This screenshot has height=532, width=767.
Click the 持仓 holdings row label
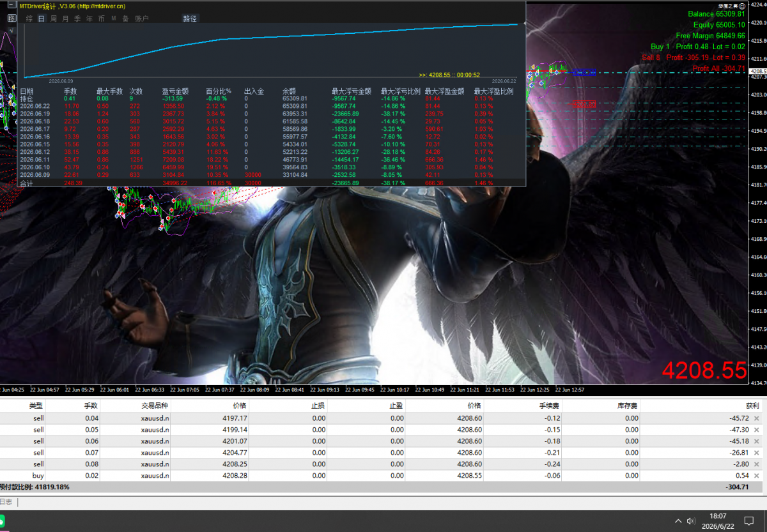coord(26,98)
